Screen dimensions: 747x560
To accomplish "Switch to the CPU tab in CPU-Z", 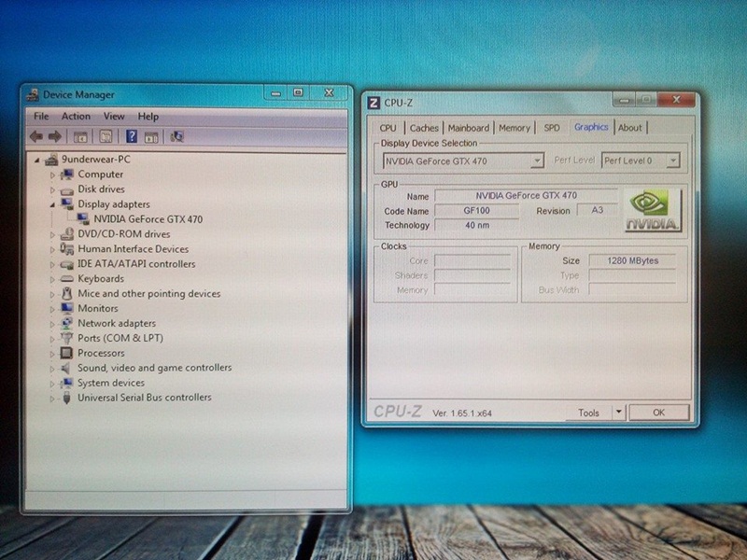I will [x=388, y=128].
